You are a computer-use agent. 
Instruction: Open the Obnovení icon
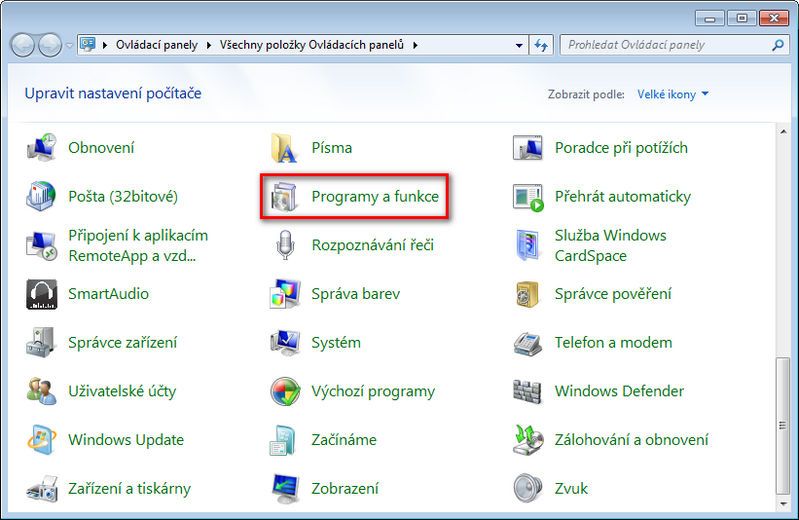click(41, 148)
